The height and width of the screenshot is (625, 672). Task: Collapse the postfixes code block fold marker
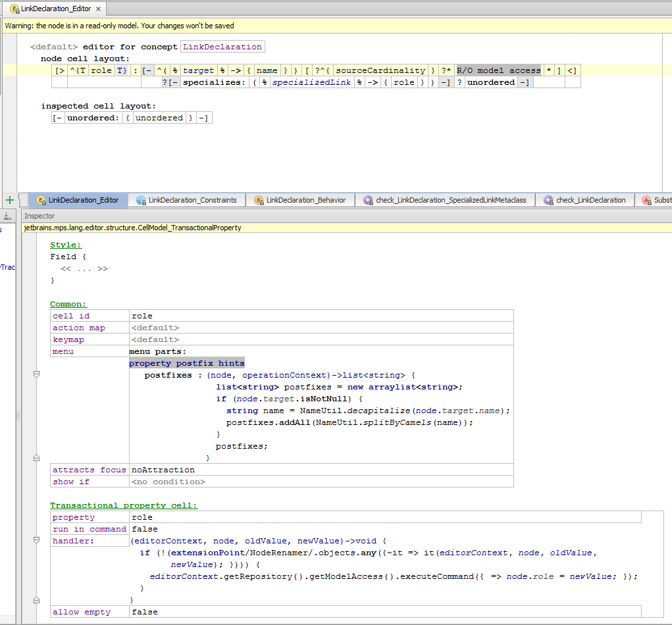[x=36, y=374]
